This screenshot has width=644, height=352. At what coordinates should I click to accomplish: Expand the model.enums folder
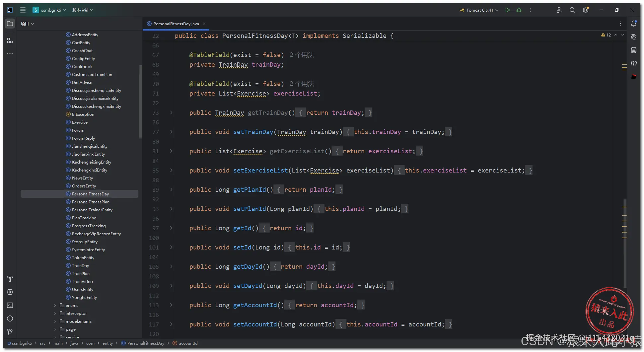(x=55, y=321)
